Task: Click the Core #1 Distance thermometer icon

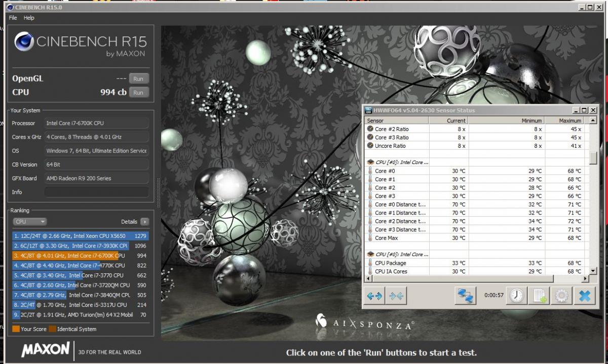Action: click(x=370, y=213)
